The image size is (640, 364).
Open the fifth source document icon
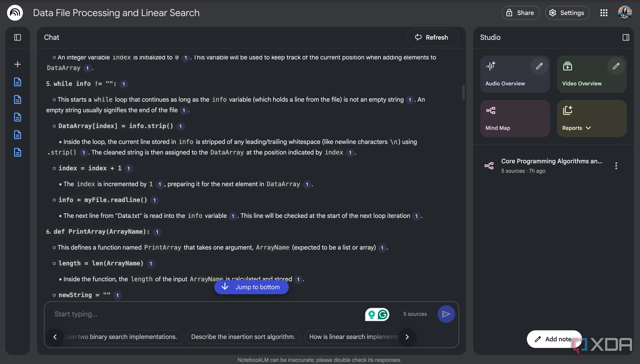18,152
